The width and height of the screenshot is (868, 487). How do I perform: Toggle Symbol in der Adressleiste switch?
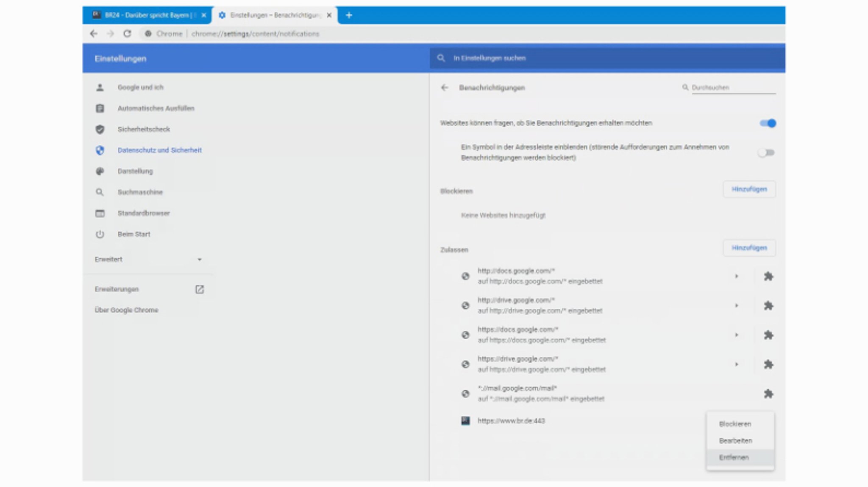point(766,152)
